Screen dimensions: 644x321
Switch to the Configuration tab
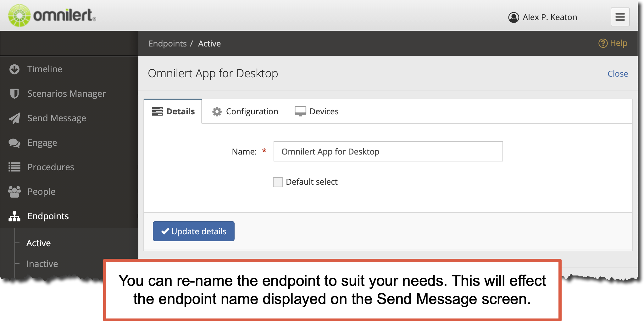[245, 112]
